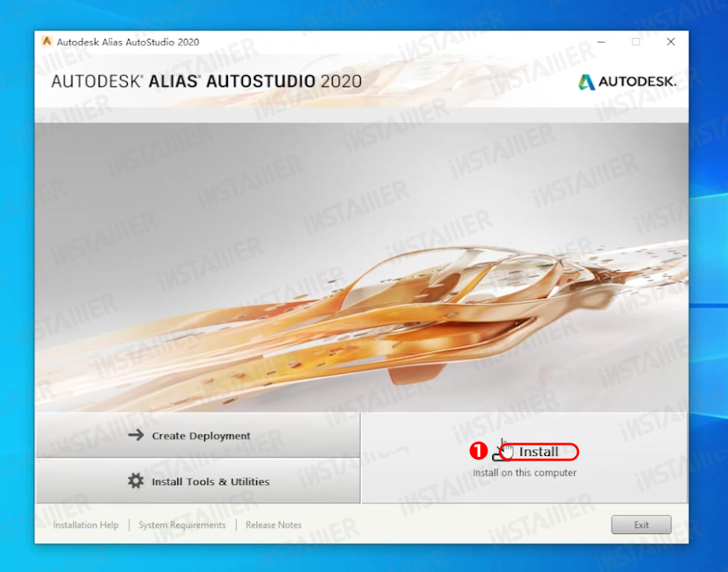Click the Autodesk logo in the header

[628, 82]
